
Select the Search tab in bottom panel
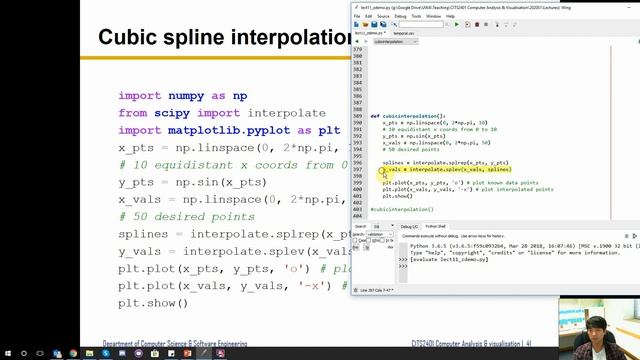coord(360,226)
